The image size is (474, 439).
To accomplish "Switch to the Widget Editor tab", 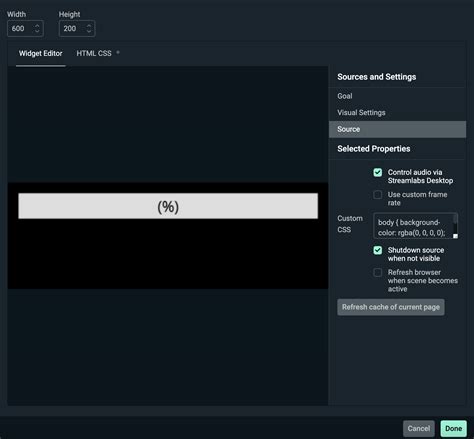I will coord(40,53).
